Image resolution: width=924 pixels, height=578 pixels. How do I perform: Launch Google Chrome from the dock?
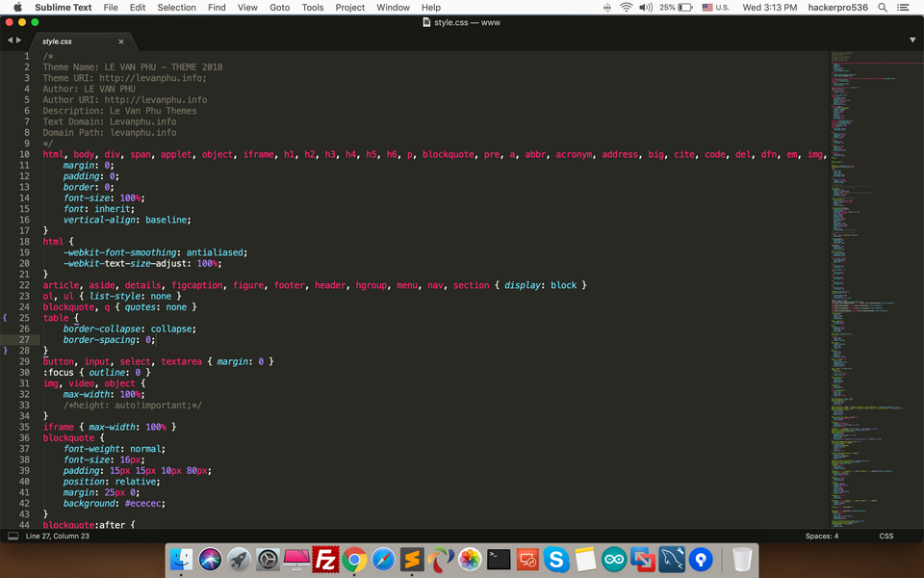(x=354, y=559)
